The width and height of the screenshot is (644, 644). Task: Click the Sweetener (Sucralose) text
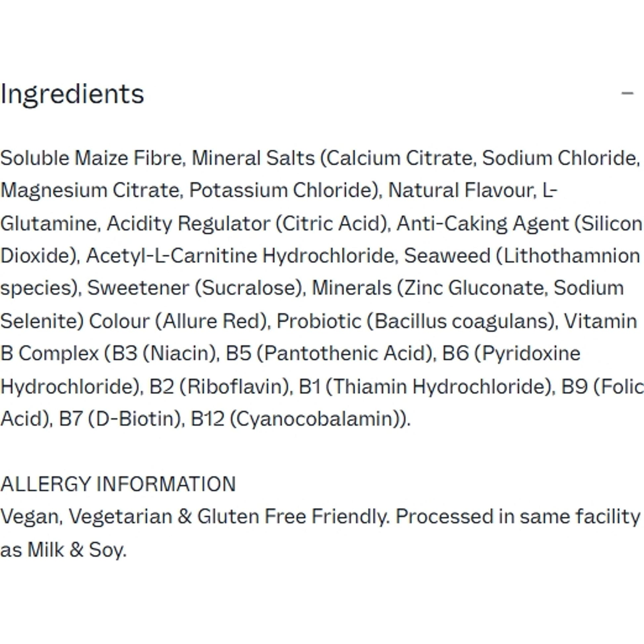tap(196, 288)
